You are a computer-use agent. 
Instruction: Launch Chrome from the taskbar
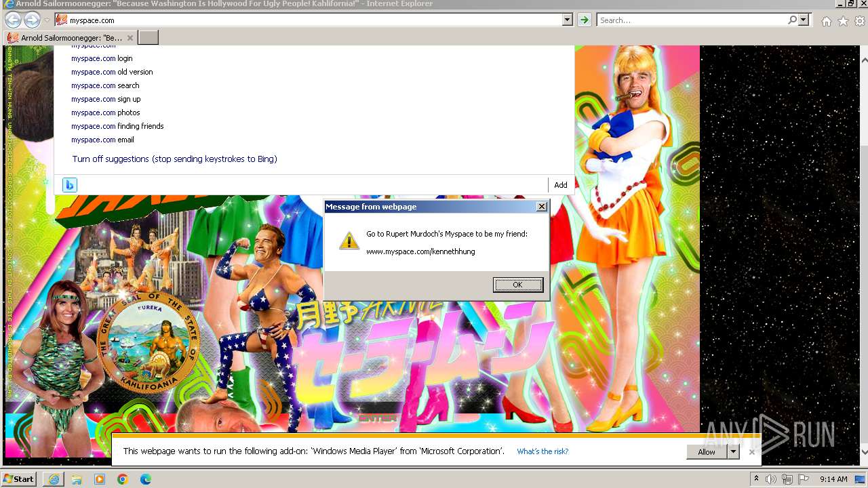[123, 479]
